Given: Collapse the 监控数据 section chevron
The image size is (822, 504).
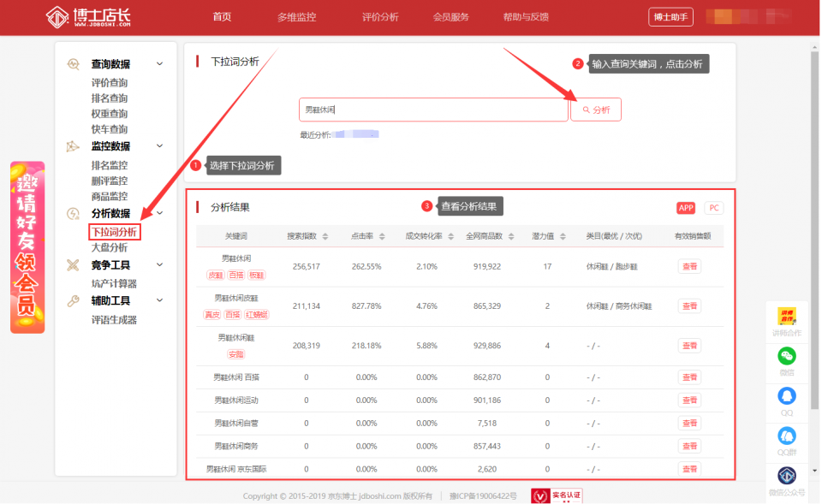Looking at the screenshot, I should click(159, 146).
